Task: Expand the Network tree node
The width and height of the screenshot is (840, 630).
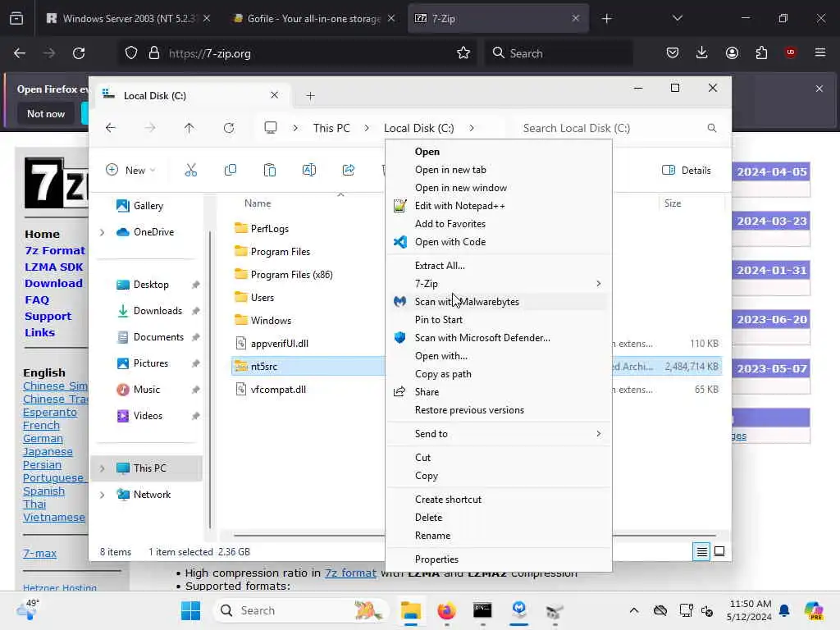Action: [x=102, y=495]
